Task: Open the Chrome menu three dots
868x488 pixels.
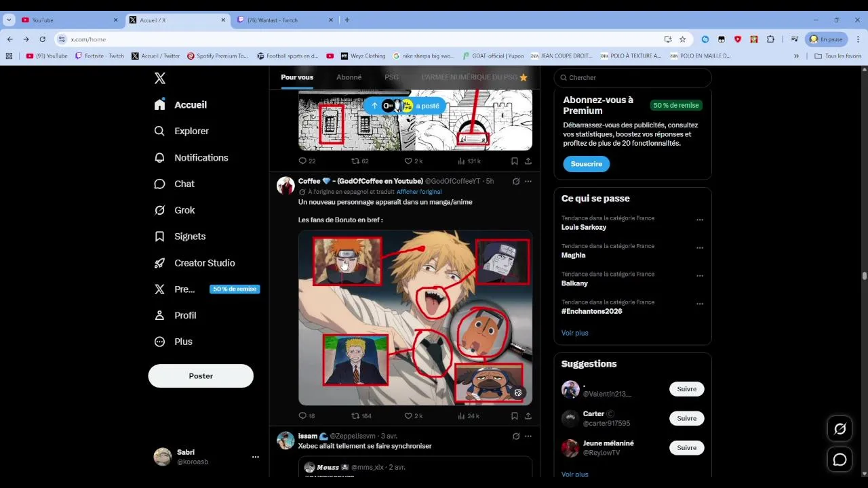Action: click(859, 39)
